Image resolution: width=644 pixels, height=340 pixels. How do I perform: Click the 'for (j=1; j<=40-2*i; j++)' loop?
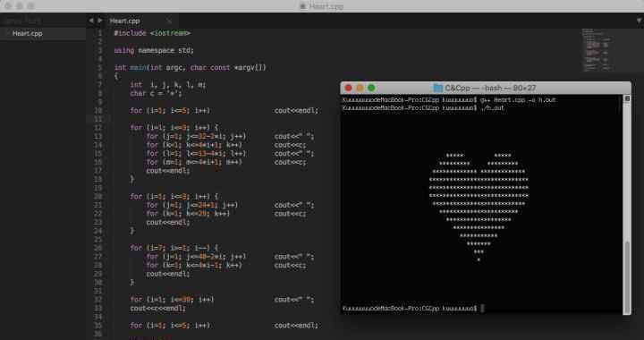coord(196,257)
